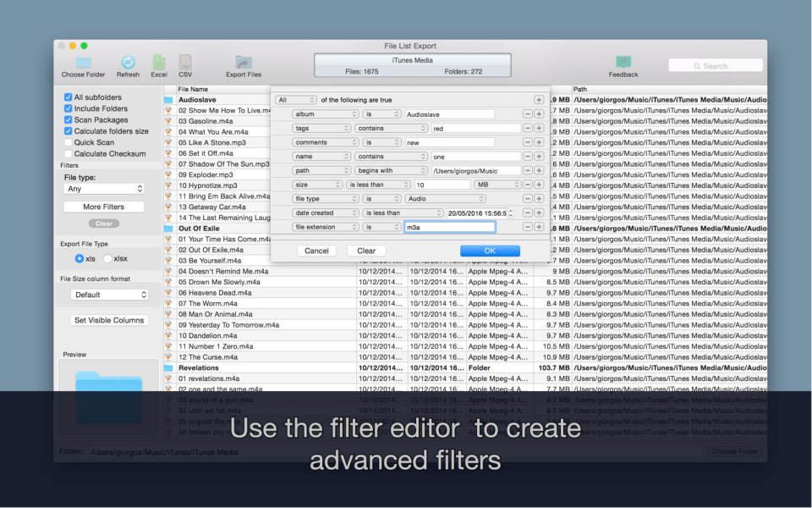Click the Set Visible Columns button

pos(109,320)
